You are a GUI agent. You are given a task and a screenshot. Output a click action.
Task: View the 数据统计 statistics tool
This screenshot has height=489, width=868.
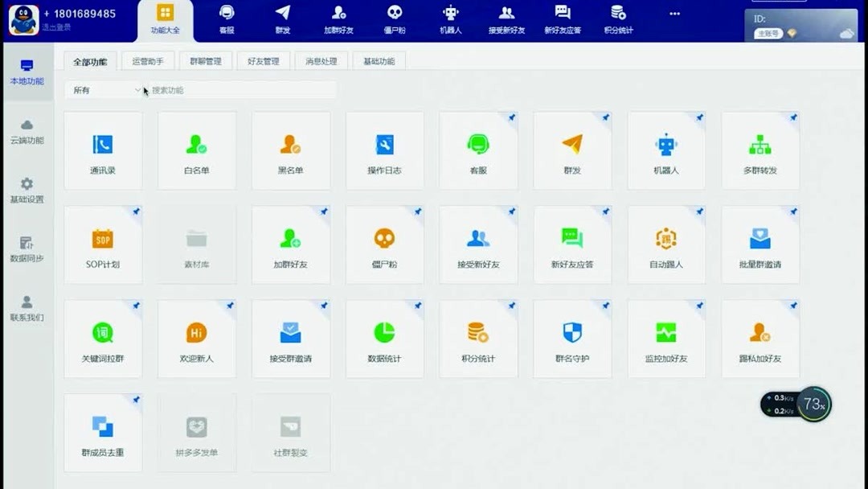pos(384,338)
